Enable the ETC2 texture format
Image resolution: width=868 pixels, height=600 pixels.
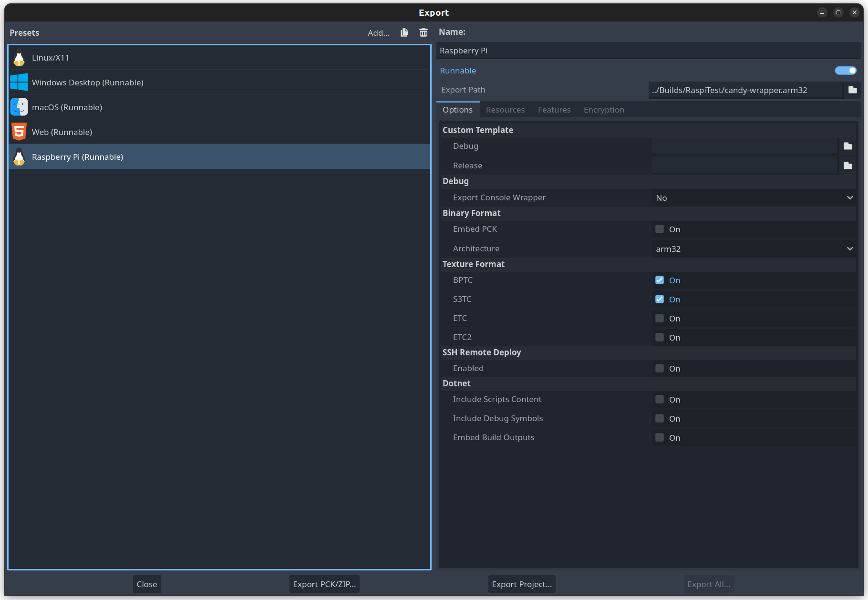click(x=659, y=337)
